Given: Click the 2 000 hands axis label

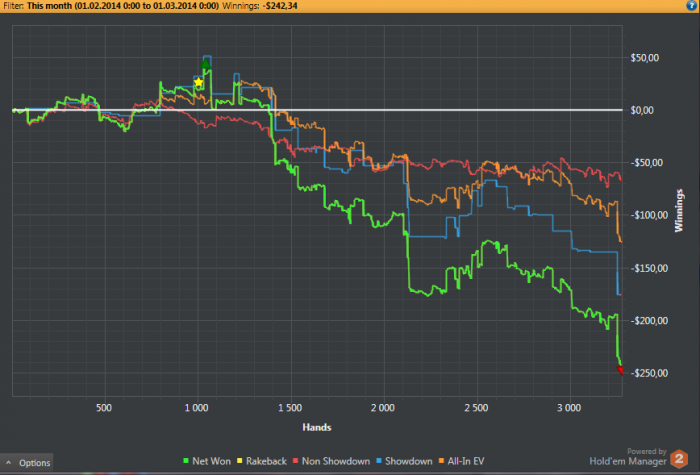Looking at the screenshot, I should 383,408.
